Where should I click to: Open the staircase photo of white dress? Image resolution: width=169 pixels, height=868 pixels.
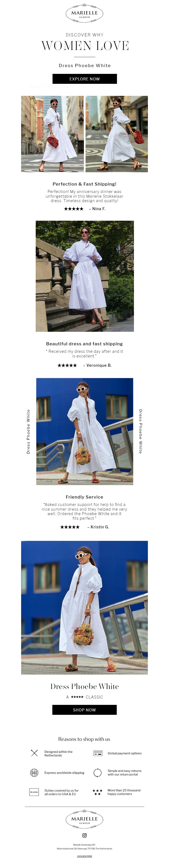tap(85, 276)
